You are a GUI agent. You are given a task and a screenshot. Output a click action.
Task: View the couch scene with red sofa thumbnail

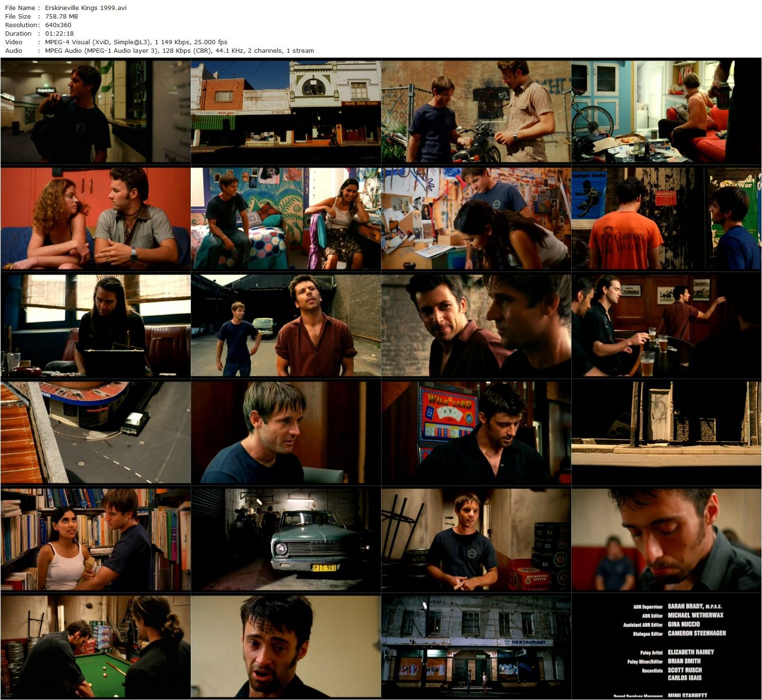click(666, 109)
